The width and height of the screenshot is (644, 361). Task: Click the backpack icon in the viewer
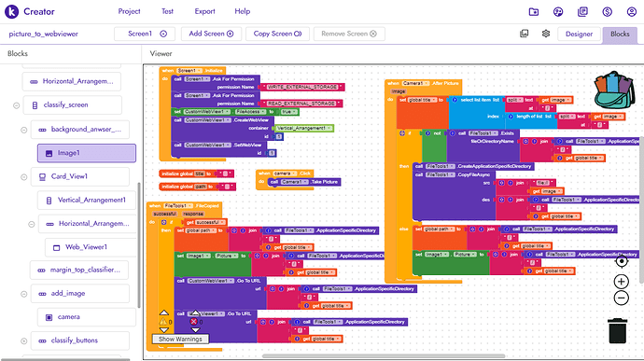tap(614, 90)
